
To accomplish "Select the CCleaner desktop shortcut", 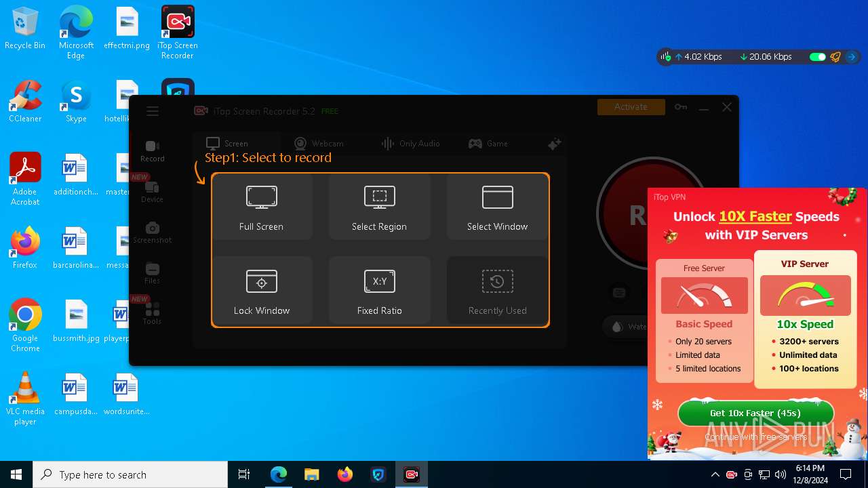I will point(25,102).
